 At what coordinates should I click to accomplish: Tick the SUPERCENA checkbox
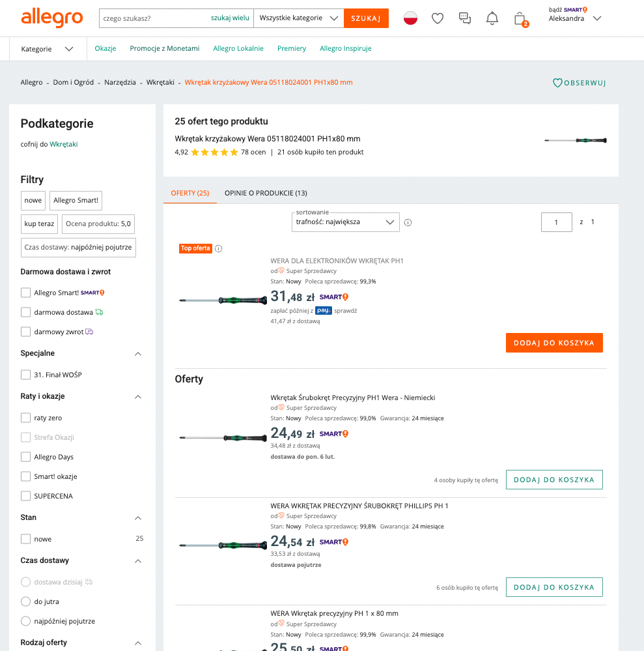point(26,496)
